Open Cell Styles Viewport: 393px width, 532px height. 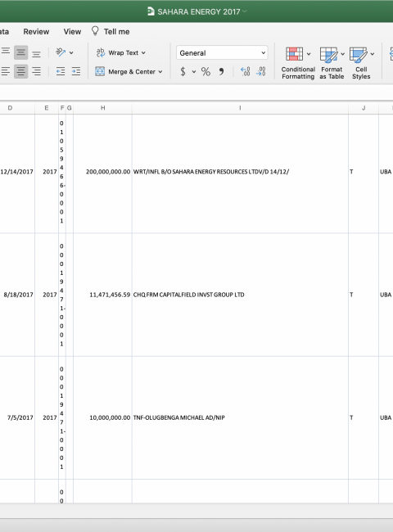tap(361, 63)
